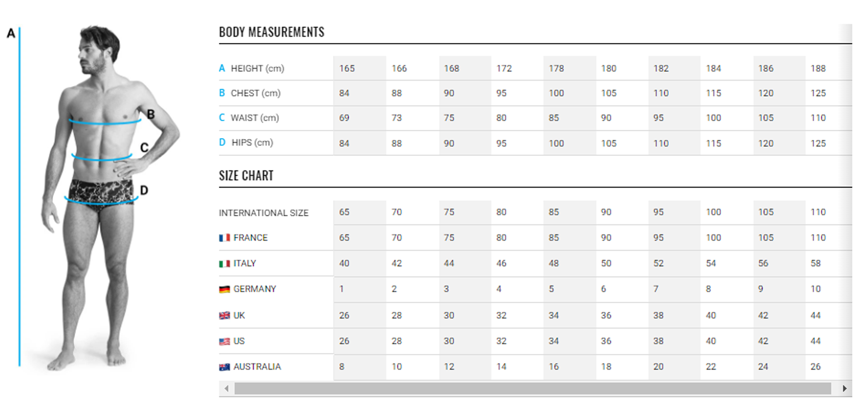868x406 pixels.
Task: Click the horizontal scrollbar thumb
Action: coord(532,389)
